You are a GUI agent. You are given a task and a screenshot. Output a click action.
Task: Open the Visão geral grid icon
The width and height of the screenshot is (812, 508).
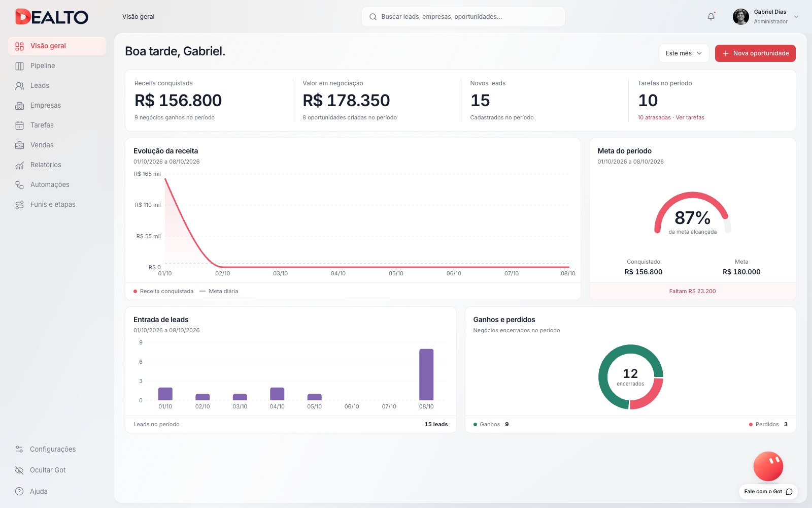point(19,46)
